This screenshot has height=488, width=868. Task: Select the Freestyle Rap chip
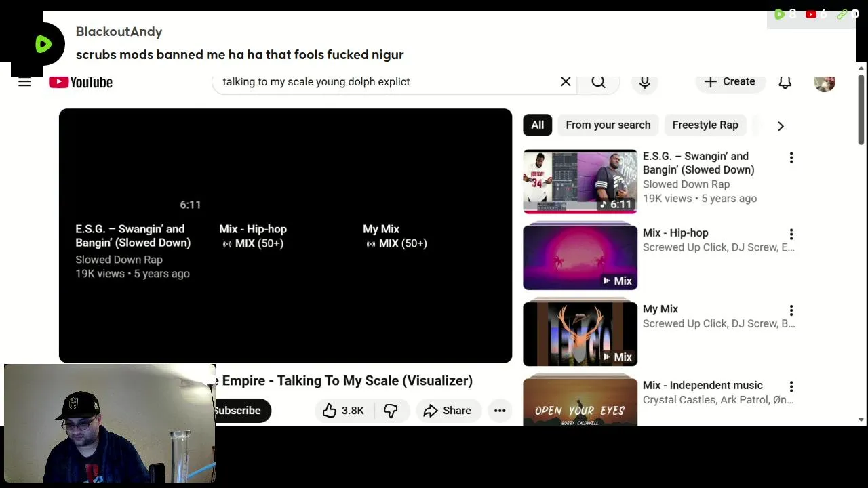[705, 125]
